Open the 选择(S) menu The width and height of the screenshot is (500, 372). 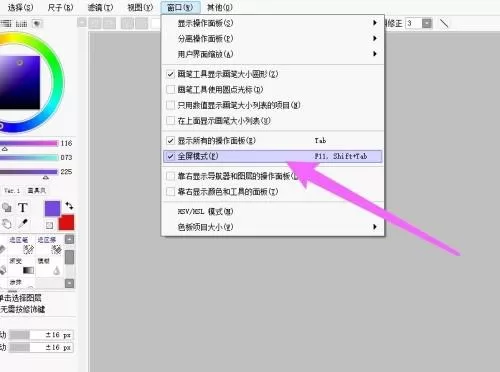point(20,7)
